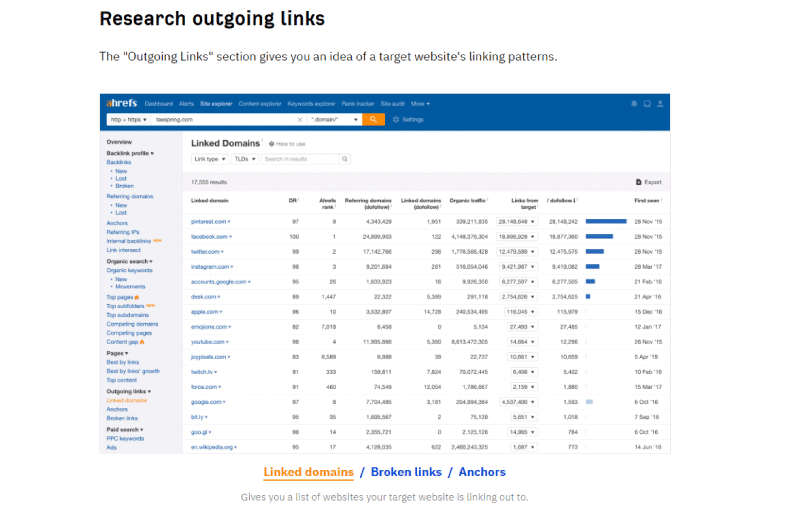Click the Export file icon
The image size is (800, 530).
638,182
